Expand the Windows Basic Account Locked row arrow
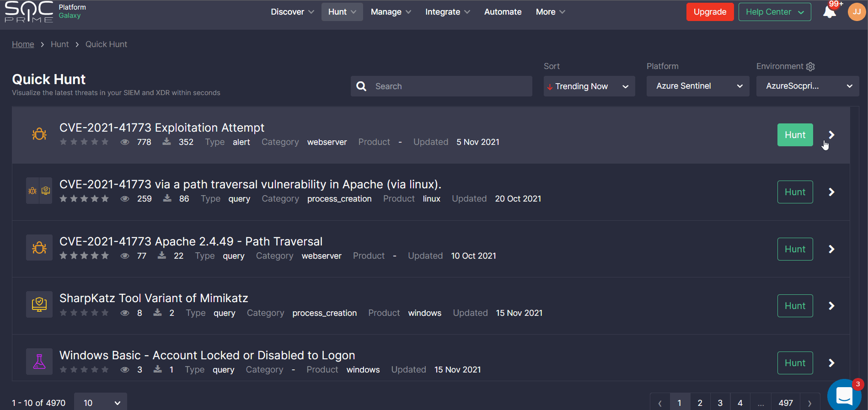This screenshot has width=868, height=410. pos(831,363)
